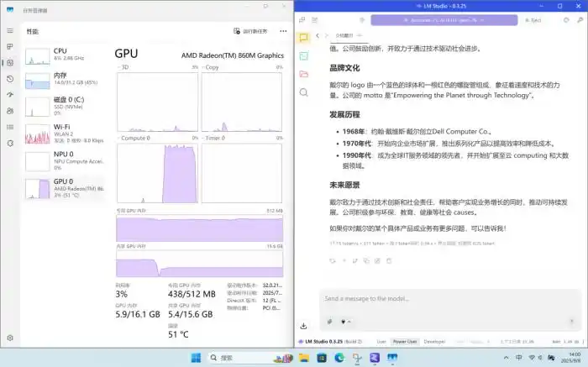Open 3D engine graph dropdown
Image resolution: width=588 pixels, height=367 pixels.
click(123, 67)
